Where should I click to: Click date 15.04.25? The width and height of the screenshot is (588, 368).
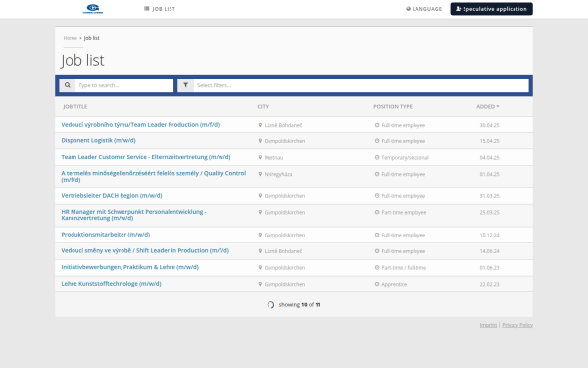point(489,141)
